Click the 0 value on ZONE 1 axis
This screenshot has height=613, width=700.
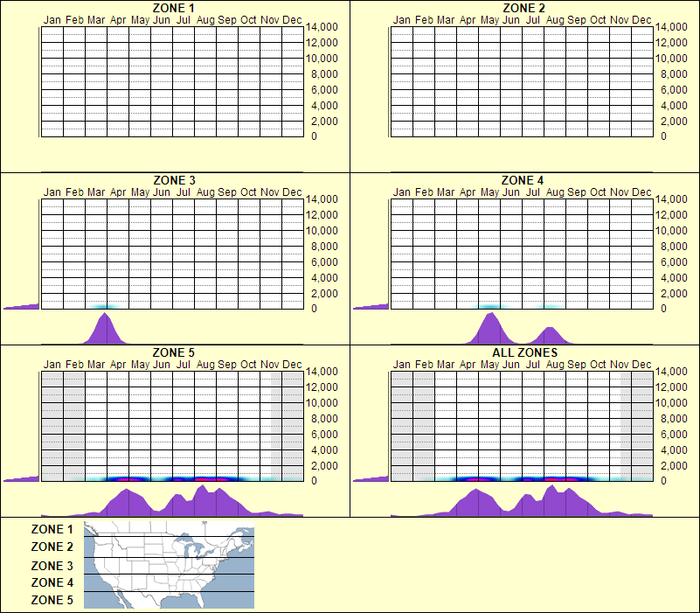(x=314, y=136)
